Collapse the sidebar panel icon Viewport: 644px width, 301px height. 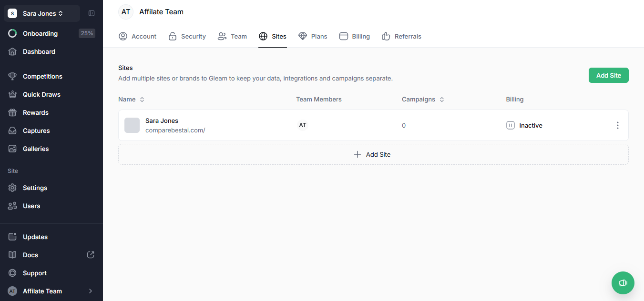pos(92,13)
